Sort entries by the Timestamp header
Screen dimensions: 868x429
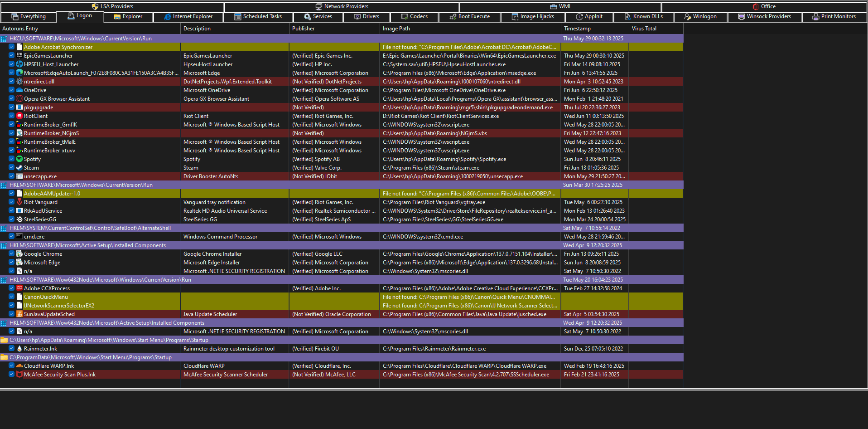point(595,29)
